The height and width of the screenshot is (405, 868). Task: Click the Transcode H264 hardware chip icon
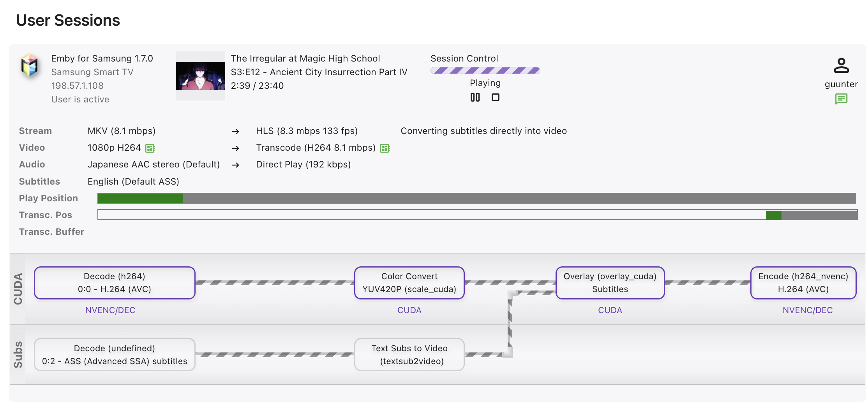tap(385, 148)
